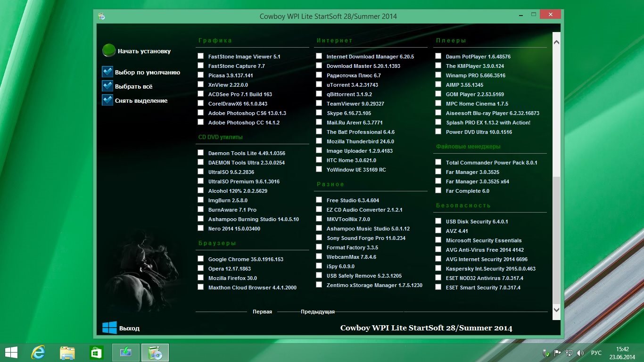Tick the Adobe Photoshop CC 14.1.2 checkbox

click(x=201, y=122)
